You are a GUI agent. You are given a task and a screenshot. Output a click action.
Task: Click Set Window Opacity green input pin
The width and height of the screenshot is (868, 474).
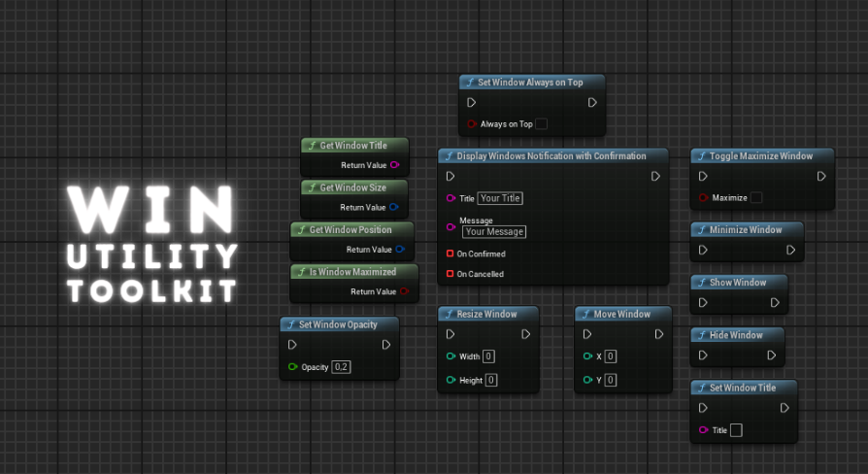coord(292,367)
